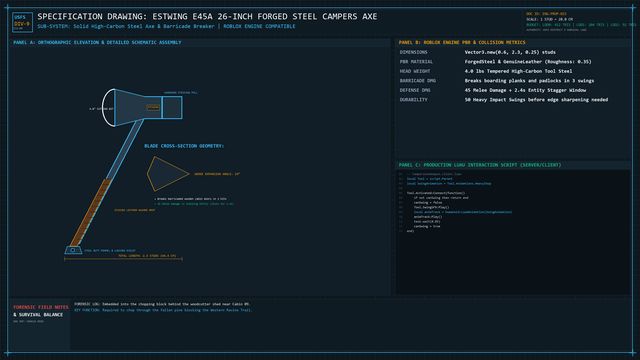640x360 pixels.
Task: Select 'Breaks boarding planks and padlocks in 3 swings'
Action: 529,81
